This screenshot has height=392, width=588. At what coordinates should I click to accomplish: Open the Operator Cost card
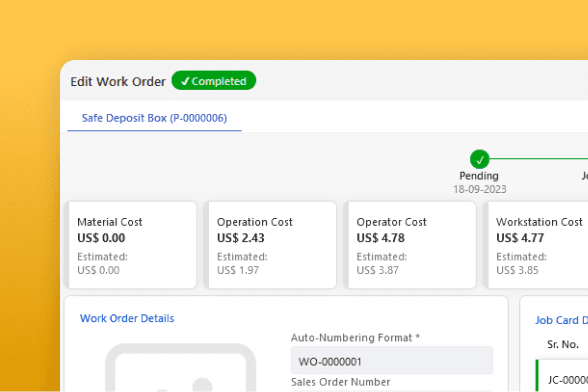click(x=410, y=245)
